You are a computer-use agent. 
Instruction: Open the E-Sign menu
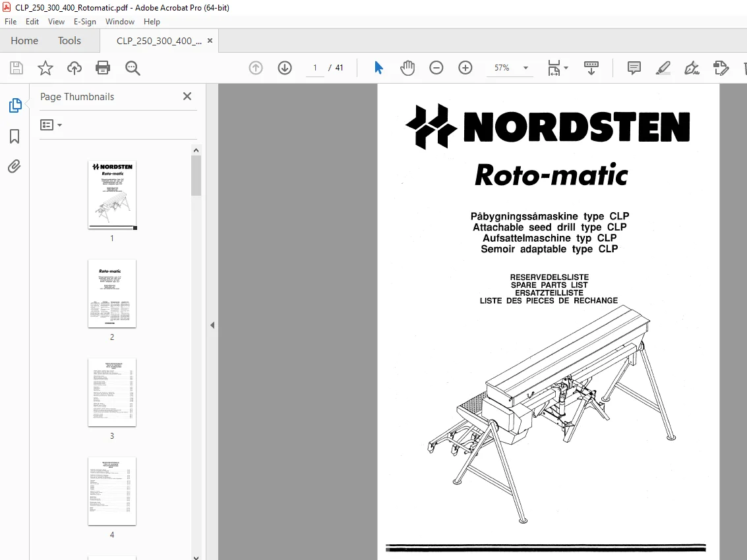tap(85, 22)
